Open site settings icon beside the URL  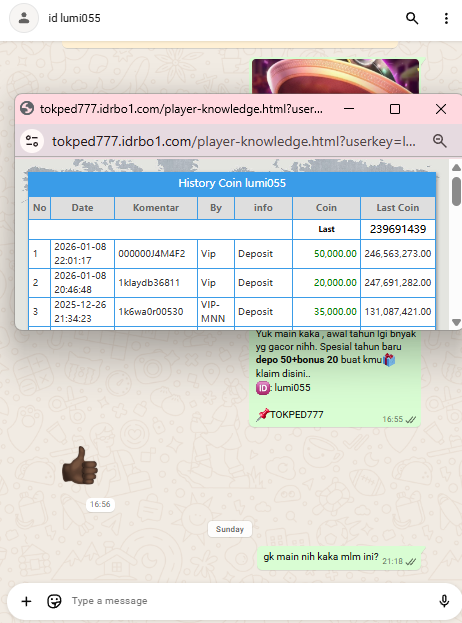[32, 141]
